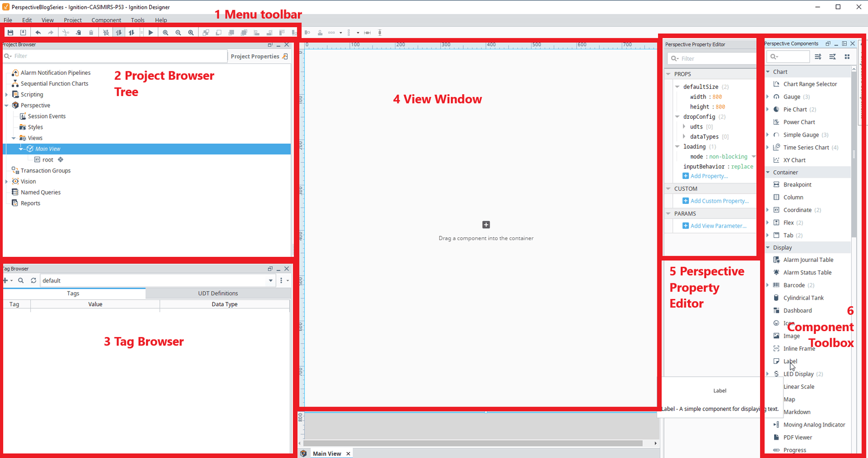Click the Perspective Components vertical scrollbar

tap(854, 154)
